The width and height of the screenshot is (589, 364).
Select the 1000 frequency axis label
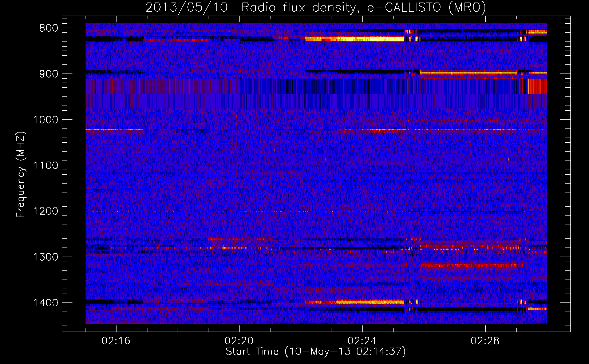[46, 120]
